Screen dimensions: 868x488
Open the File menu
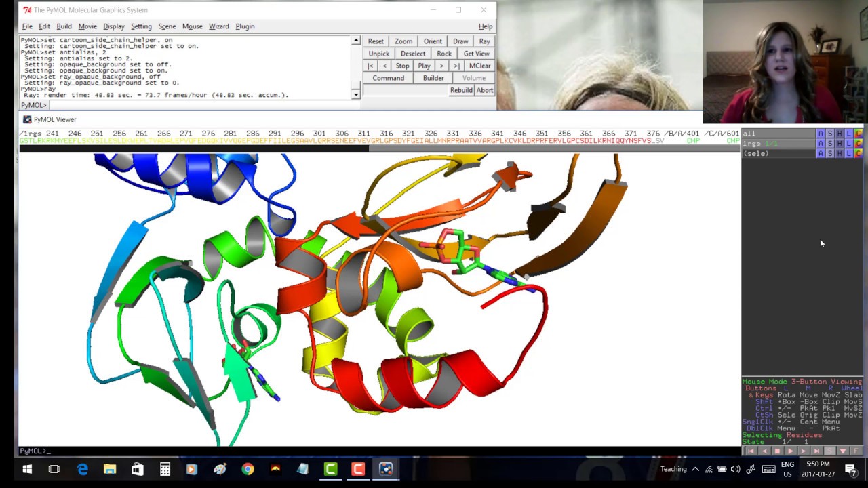(27, 26)
